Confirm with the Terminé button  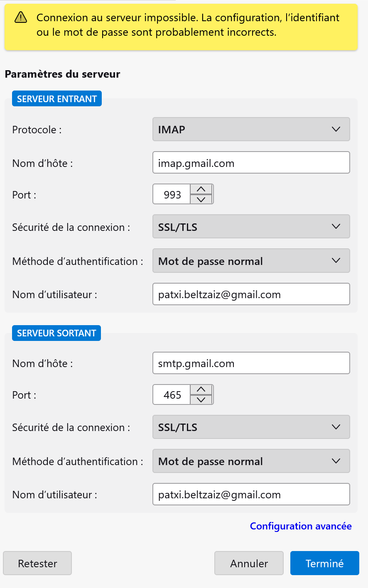click(324, 563)
